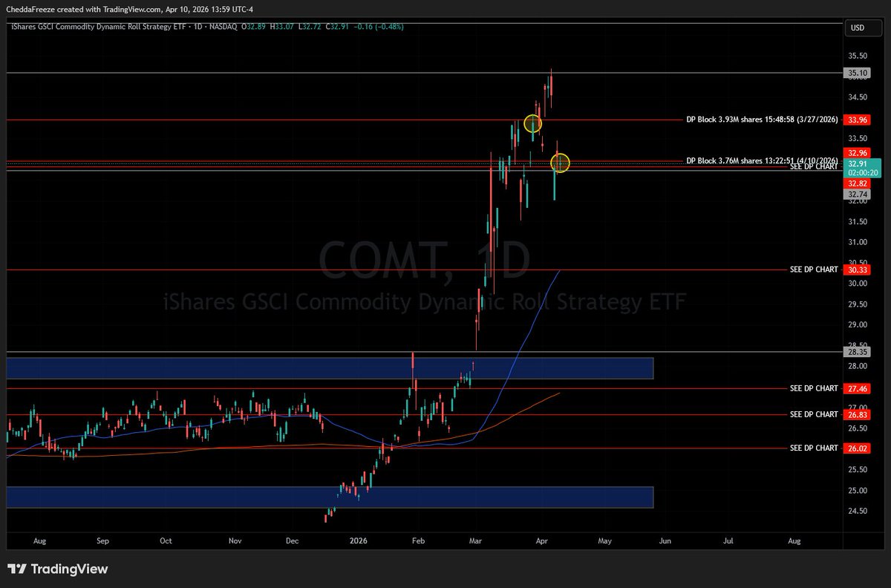Image resolution: width=891 pixels, height=588 pixels.
Task: Select the yellow circle near the 32.91 price
Action: [x=561, y=163]
